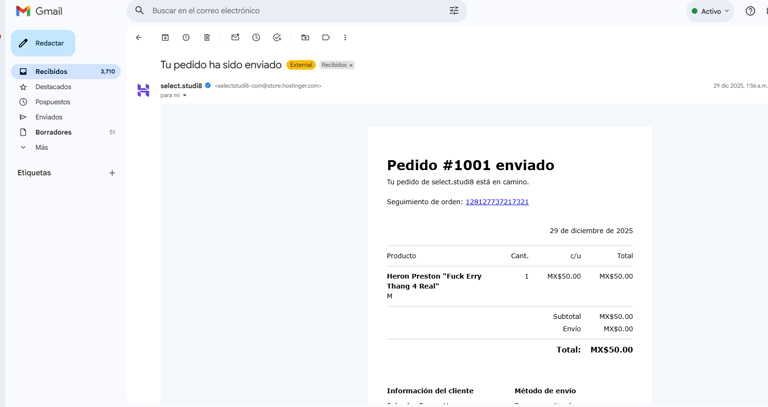Screen dimensions: 768x407
Task: Click the 'Información del cliente' heading
Action: [430, 391]
